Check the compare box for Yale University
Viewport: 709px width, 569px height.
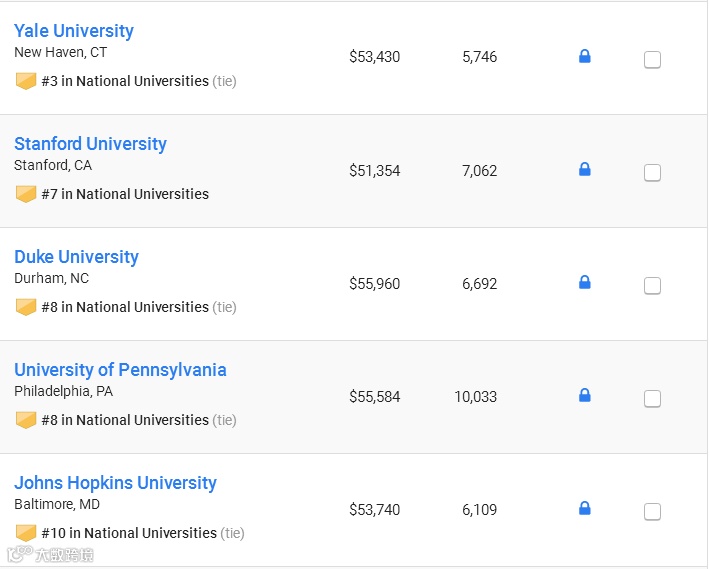tap(652, 60)
